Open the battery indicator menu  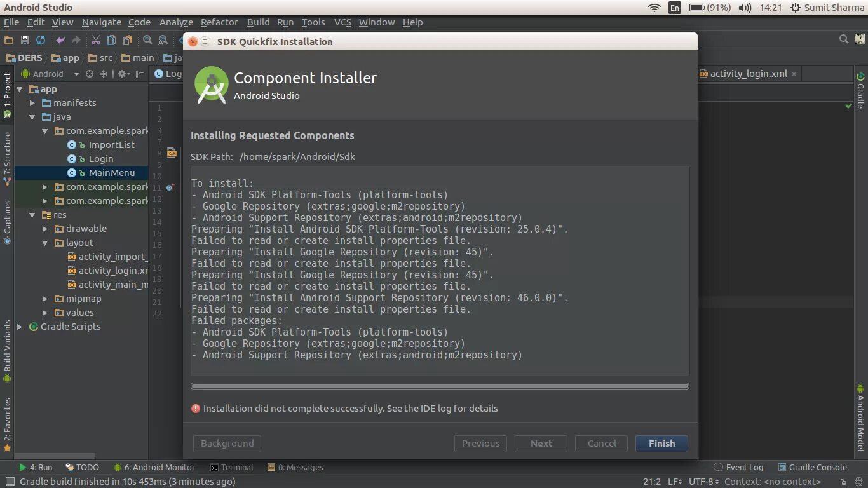point(710,8)
